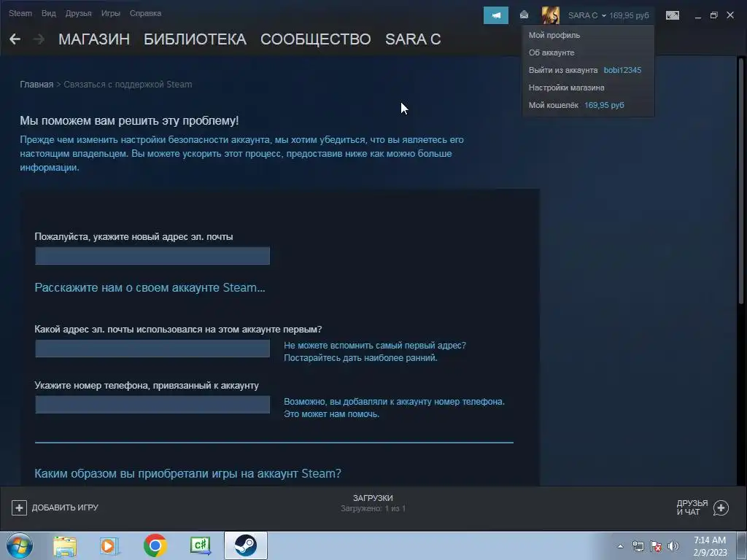
Task: Open the Друзья menu
Action: (78, 13)
